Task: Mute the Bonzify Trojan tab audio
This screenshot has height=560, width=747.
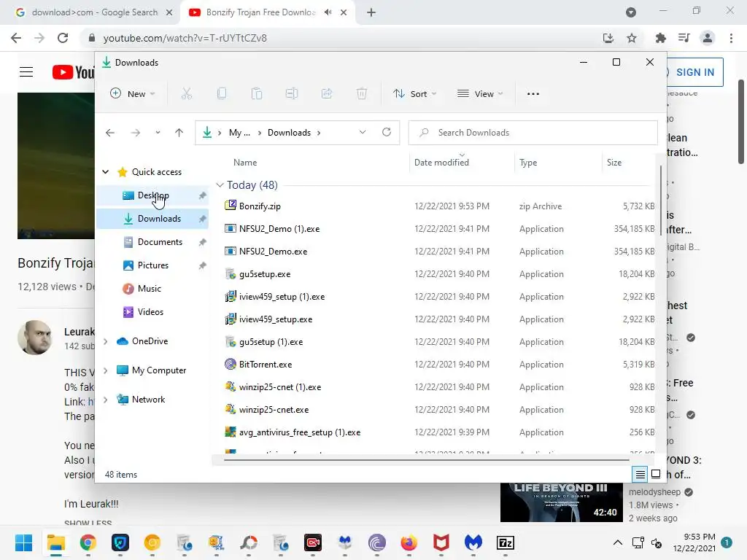Action: coord(328,12)
